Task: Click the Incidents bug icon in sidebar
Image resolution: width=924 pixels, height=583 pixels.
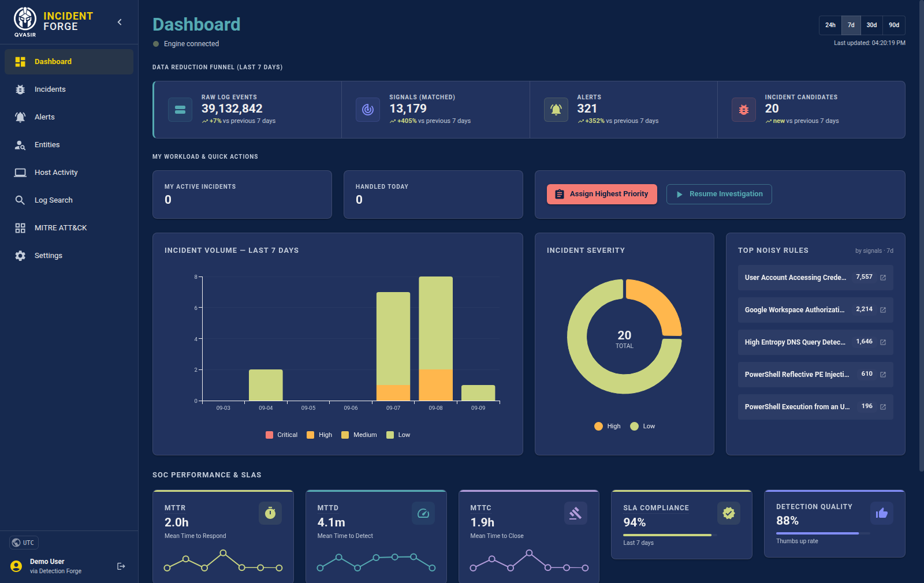Action: coord(20,89)
